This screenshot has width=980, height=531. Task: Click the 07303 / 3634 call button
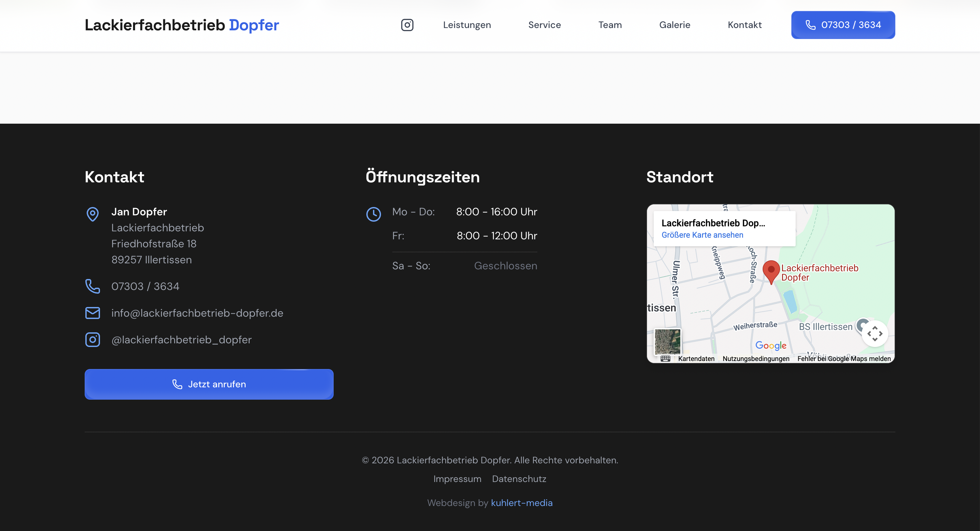coord(843,25)
